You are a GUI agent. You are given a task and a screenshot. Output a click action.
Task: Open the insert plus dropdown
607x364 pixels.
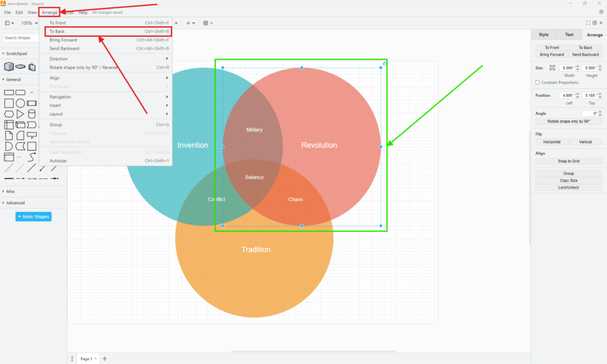[x=190, y=23]
